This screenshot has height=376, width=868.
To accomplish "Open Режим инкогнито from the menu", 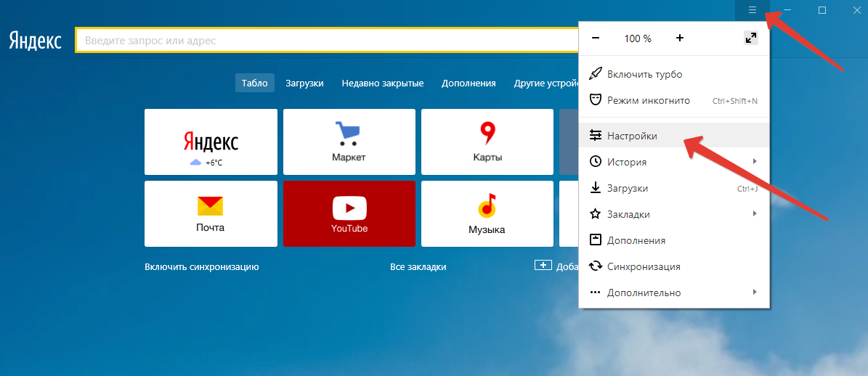I will (673, 100).
